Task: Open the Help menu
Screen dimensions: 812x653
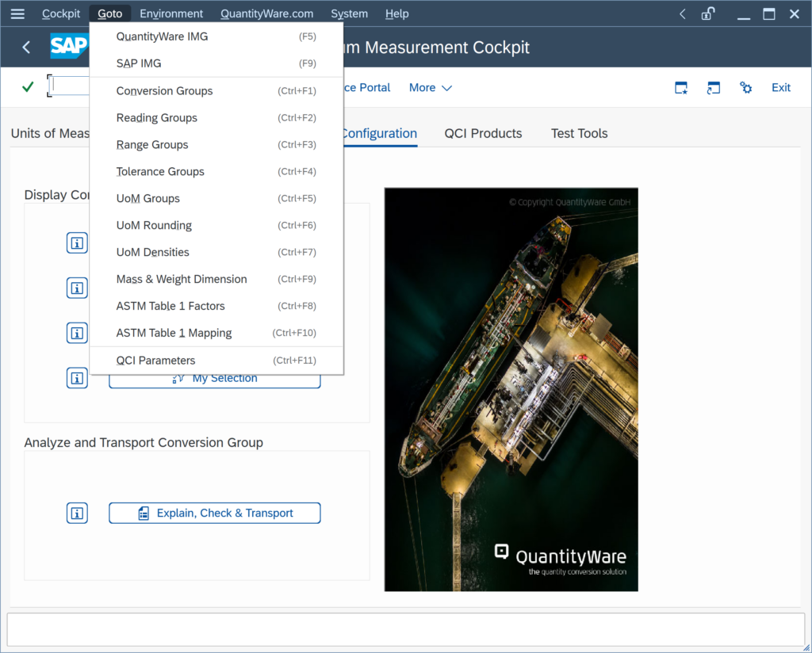Action: [x=396, y=14]
